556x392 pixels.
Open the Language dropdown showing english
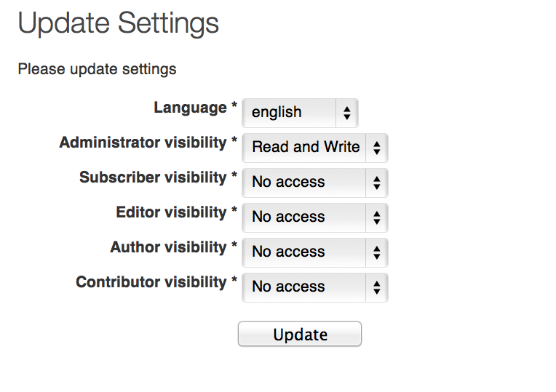click(300, 113)
